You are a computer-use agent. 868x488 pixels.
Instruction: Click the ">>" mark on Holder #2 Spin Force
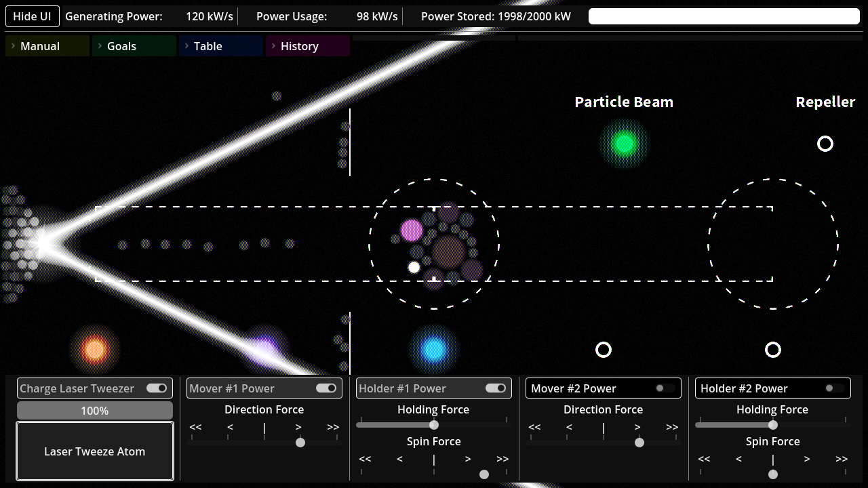point(842,459)
